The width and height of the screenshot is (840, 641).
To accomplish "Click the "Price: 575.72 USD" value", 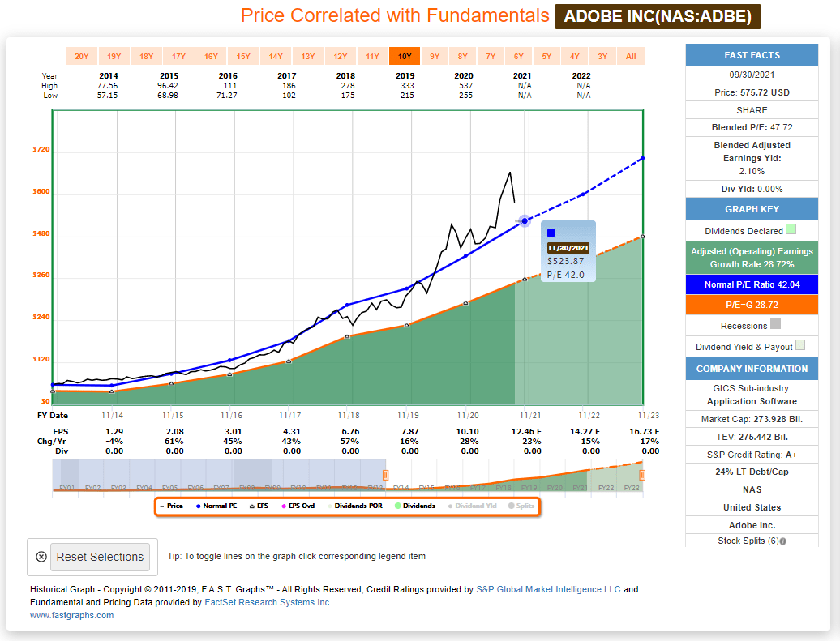I will (x=752, y=92).
